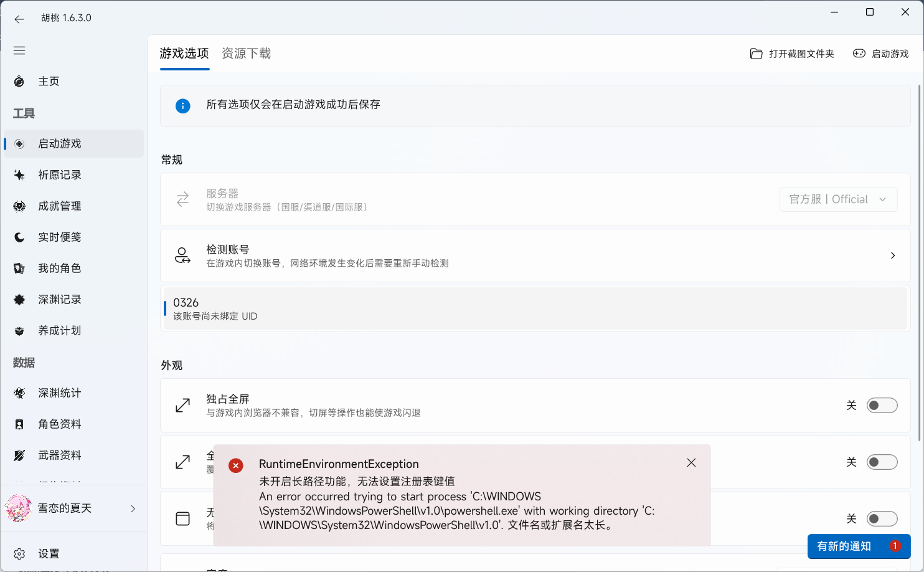Open the 养成计划 cultivation planner
Viewport: 924px width, 572px height.
[x=61, y=330]
